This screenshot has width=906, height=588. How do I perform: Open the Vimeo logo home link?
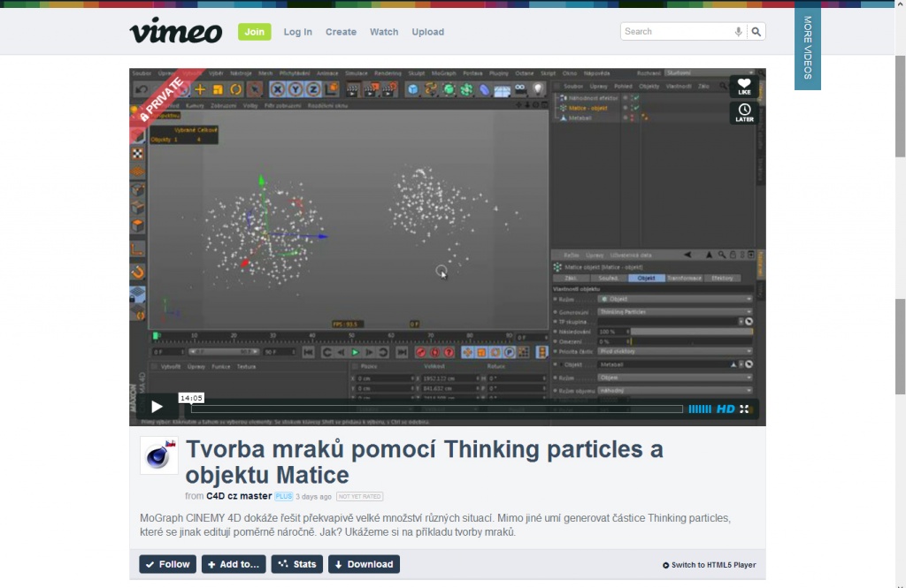coord(176,31)
